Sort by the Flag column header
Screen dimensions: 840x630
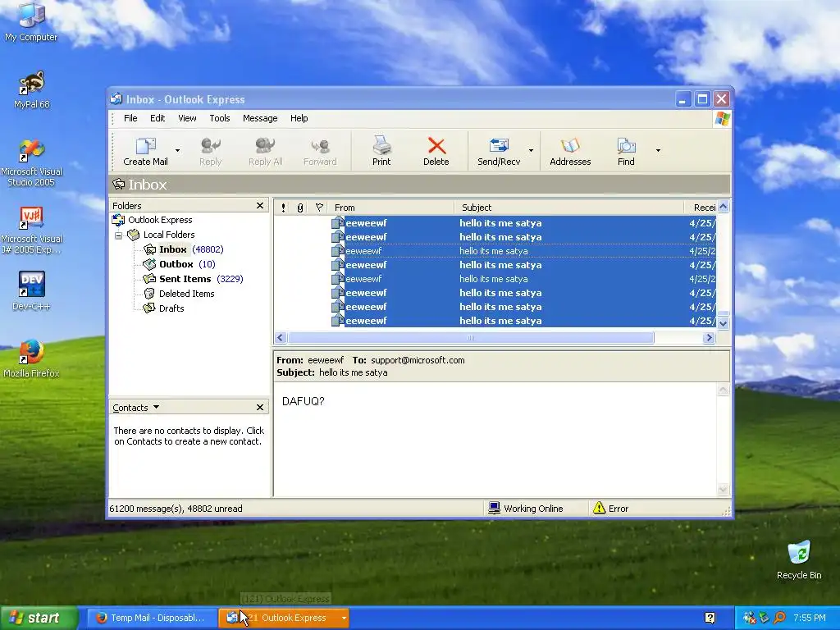tap(319, 208)
